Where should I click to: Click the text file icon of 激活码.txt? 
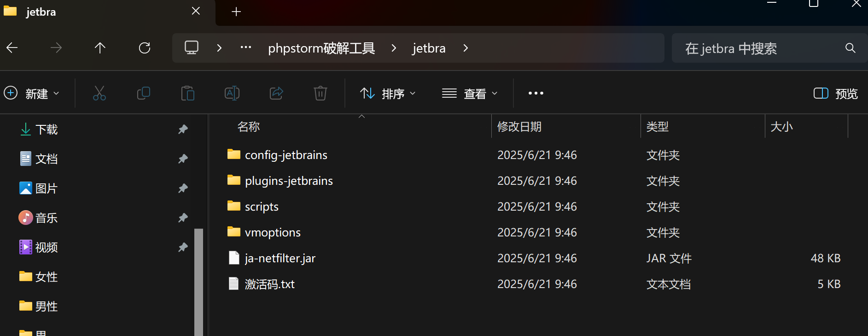(x=234, y=283)
